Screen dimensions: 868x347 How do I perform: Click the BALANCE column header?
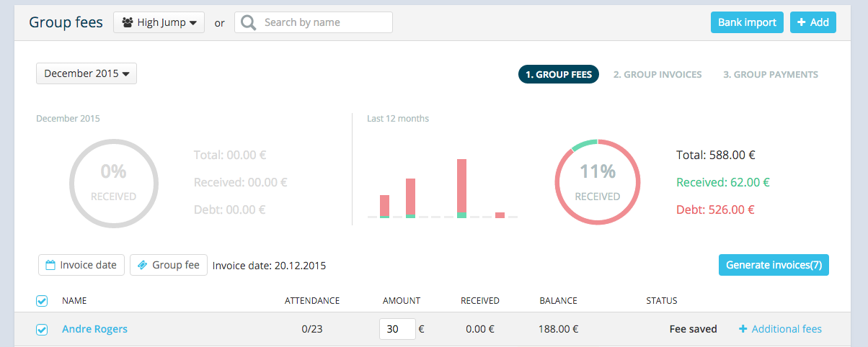[558, 301]
